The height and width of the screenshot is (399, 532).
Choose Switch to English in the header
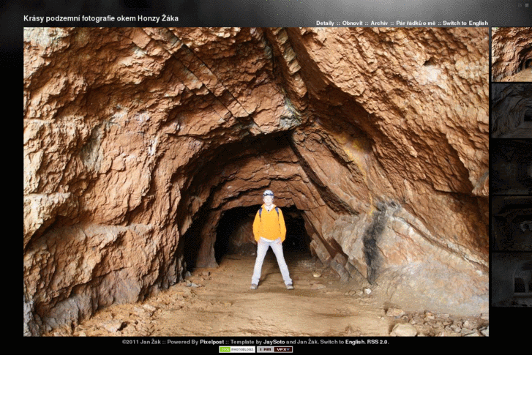[x=465, y=23]
